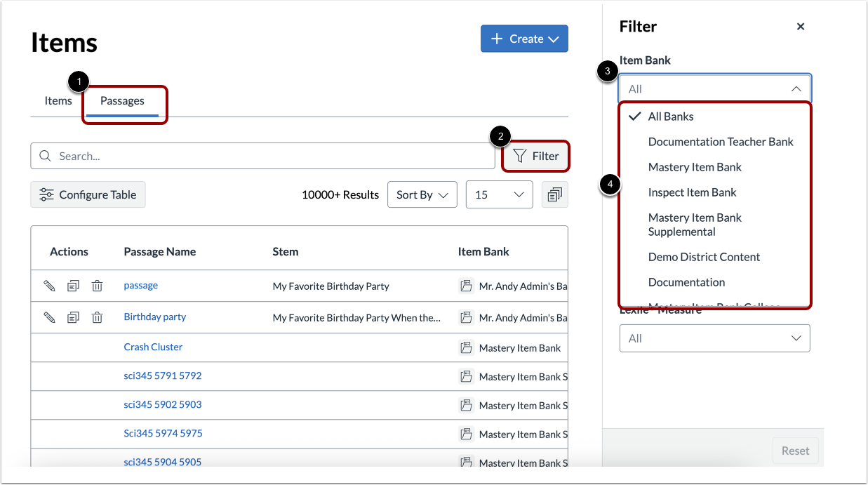Image resolution: width=868 pixels, height=485 pixels.
Task: Click the Search input field
Action: [262, 156]
